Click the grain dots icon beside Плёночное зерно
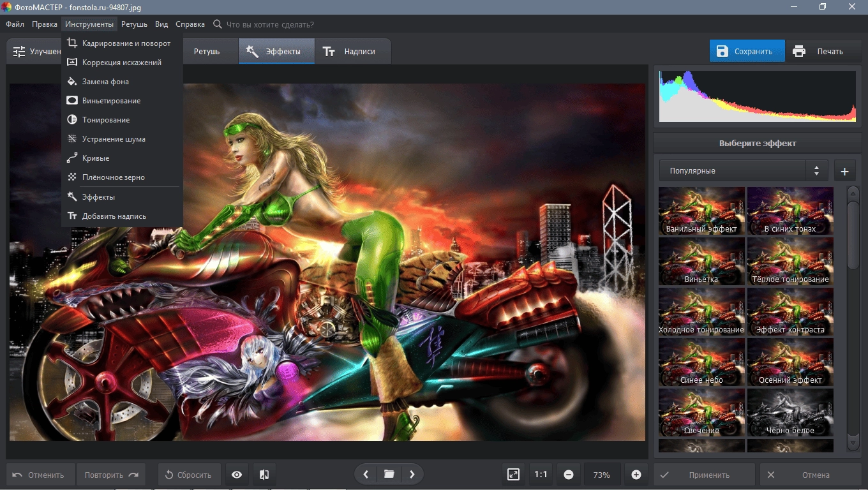Viewport: 868px width, 490px height. 72,177
